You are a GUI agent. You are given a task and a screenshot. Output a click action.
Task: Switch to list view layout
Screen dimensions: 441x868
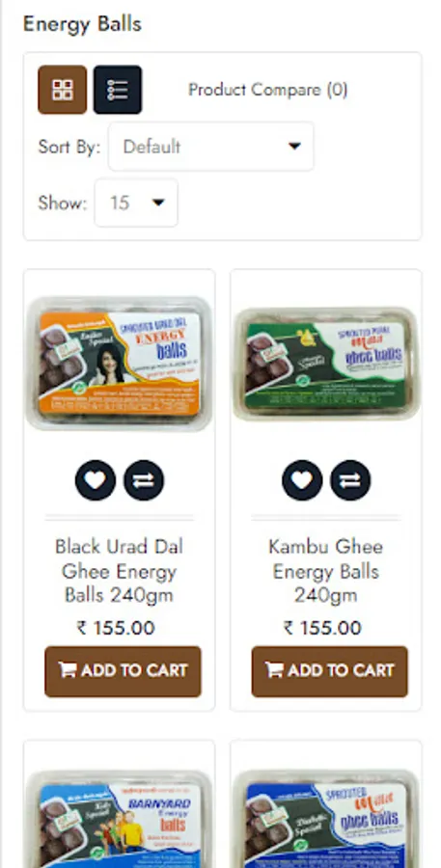pos(118,90)
